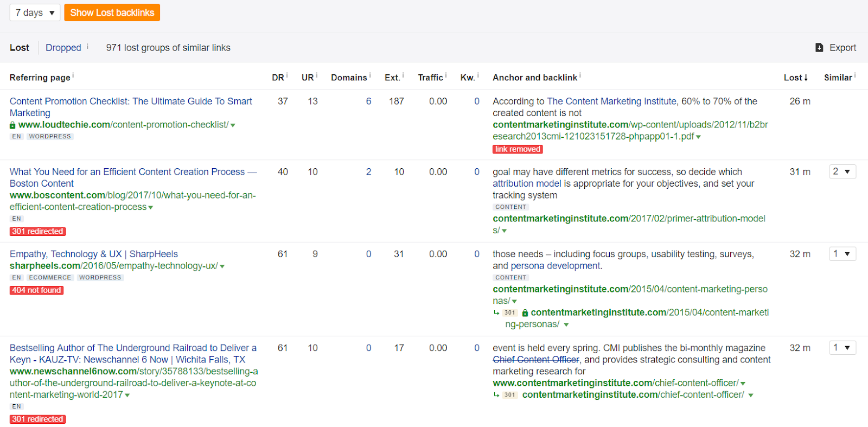Open caret menu after loudtechie.com URL
This screenshot has height=427, width=868.
233,125
